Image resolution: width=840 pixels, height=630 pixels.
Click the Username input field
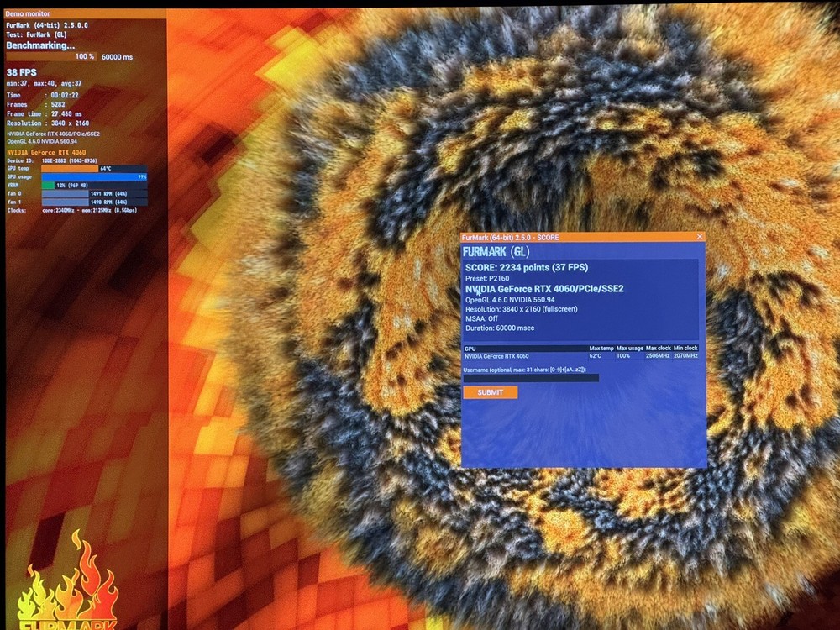[x=531, y=378]
